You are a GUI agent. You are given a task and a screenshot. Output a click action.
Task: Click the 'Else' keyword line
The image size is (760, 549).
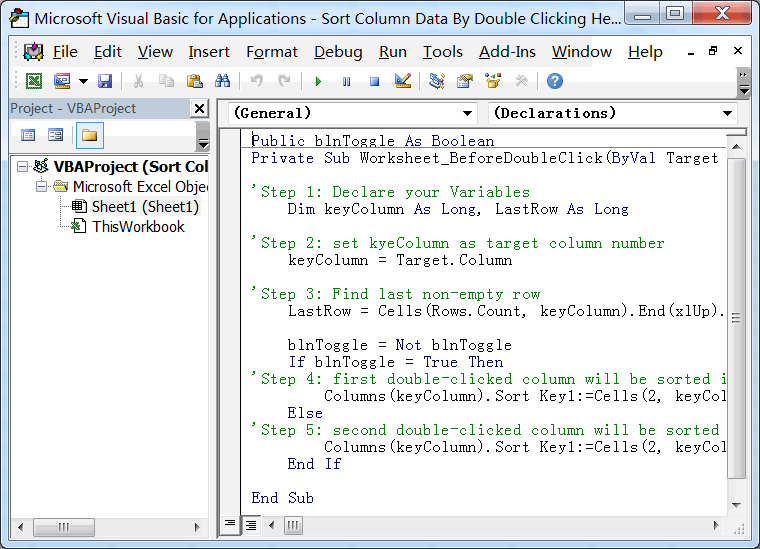pyautogui.click(x=305, y=413)
